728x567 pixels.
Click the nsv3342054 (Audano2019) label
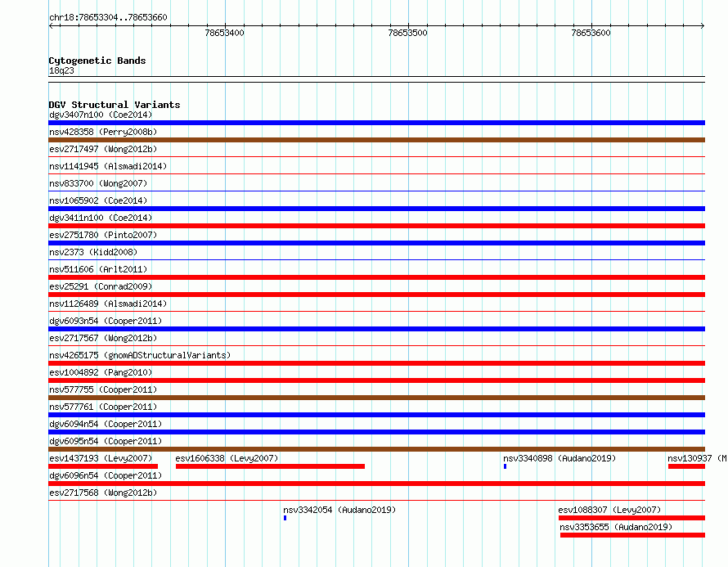pyautogui.click(x=339, y=510)
